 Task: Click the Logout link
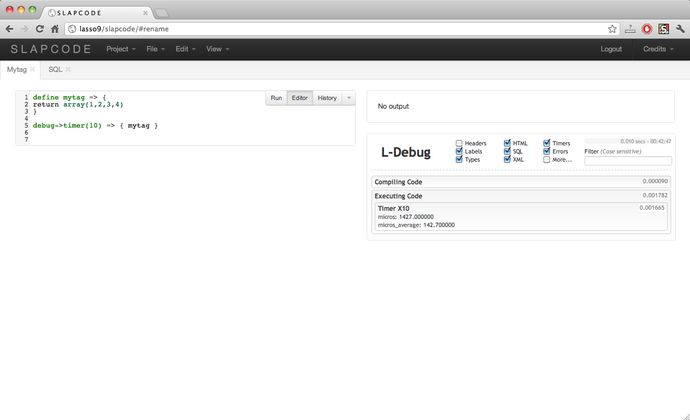tap(610, 48)
